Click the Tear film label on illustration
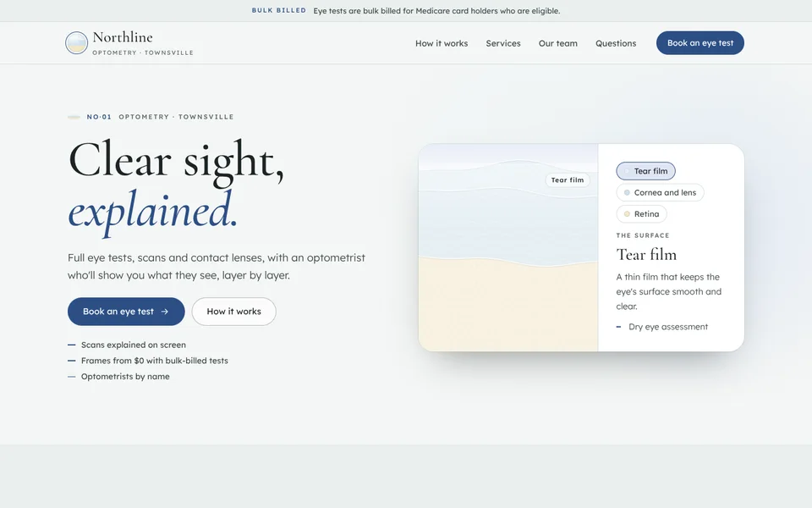The height and width of the screenshot is (508, 812). point(567,179)
